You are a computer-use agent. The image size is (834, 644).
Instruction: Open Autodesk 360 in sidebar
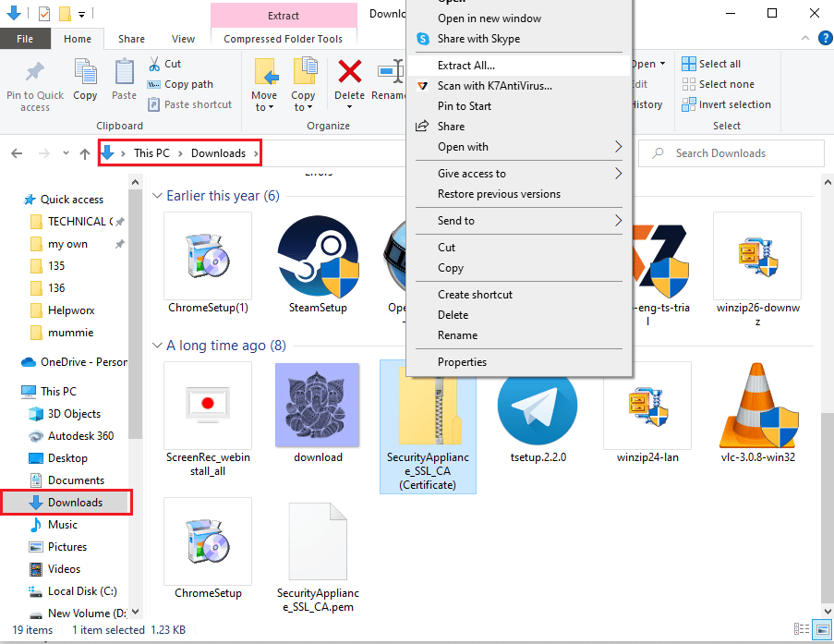click(80, 436)
